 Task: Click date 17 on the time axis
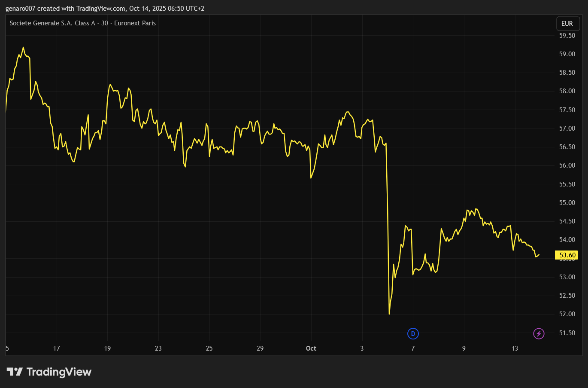click(x=57, y=348)
